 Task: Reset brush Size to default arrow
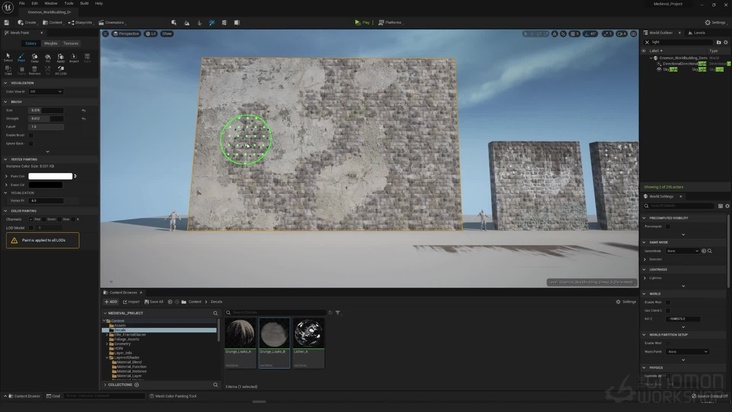pos(84,111)
